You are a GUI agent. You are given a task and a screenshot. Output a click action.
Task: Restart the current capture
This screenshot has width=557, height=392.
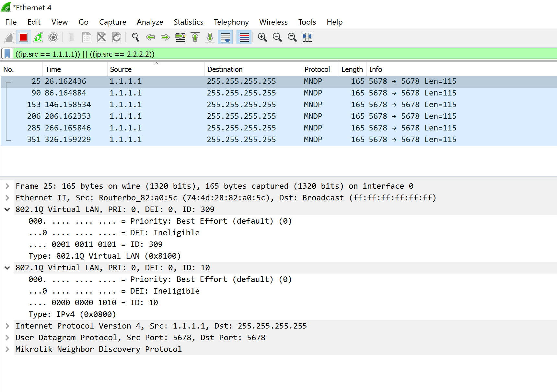pos(38,37)
